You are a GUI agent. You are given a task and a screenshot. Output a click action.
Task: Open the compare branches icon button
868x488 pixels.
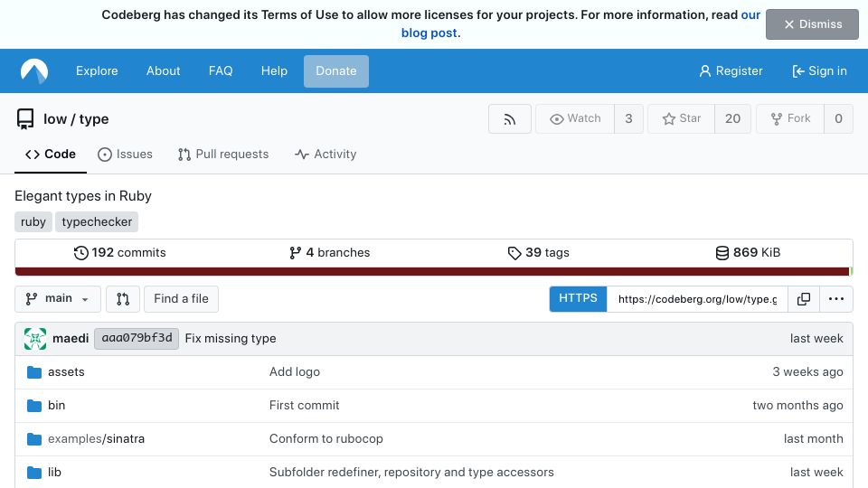[123, 299]
